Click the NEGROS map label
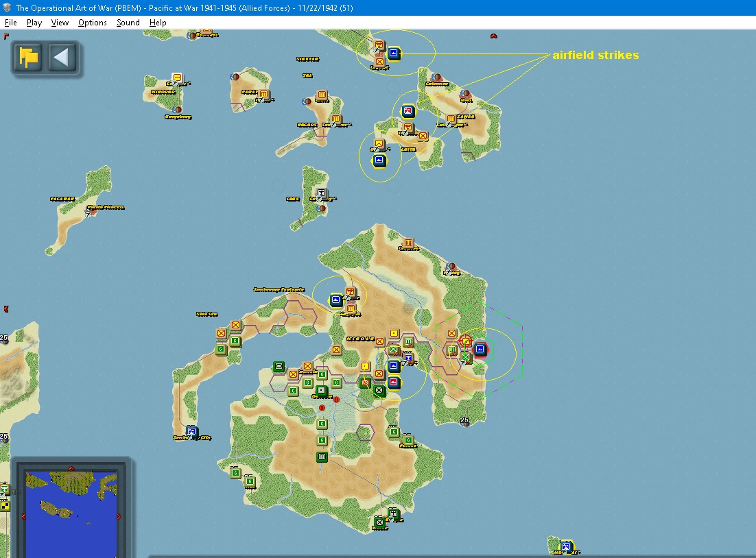This screenshot has width=756, height=558. click(307, 125)
